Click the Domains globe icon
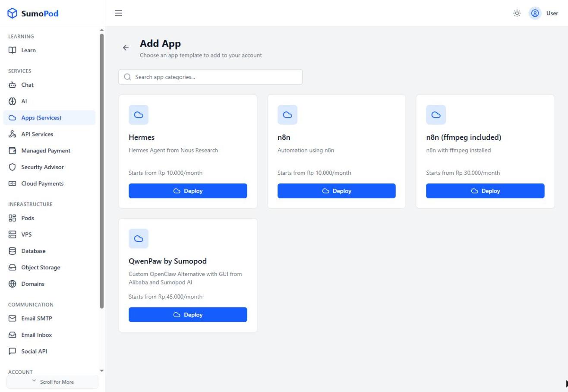Screen dimensions: 568x392 tap(13, 284)
